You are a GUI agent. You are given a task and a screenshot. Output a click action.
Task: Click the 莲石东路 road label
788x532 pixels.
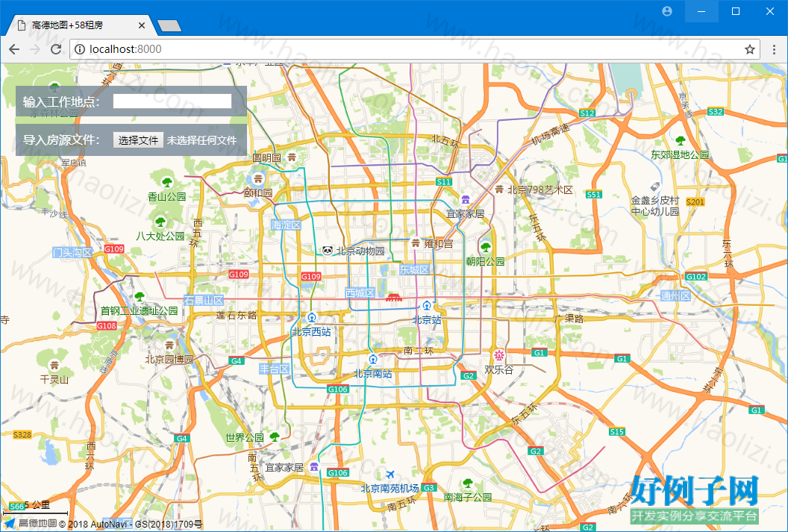[x=237, y=315]
